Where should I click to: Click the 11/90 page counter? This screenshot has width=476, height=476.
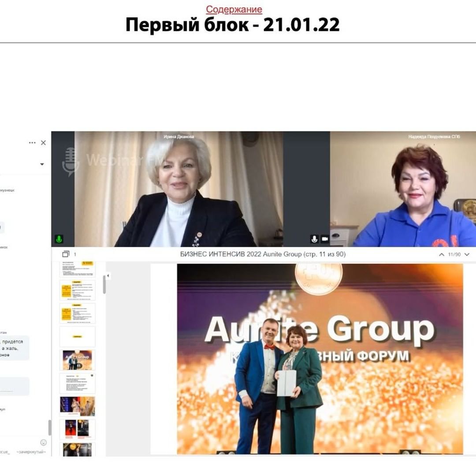pyautogui.click(x=454, y=254)
